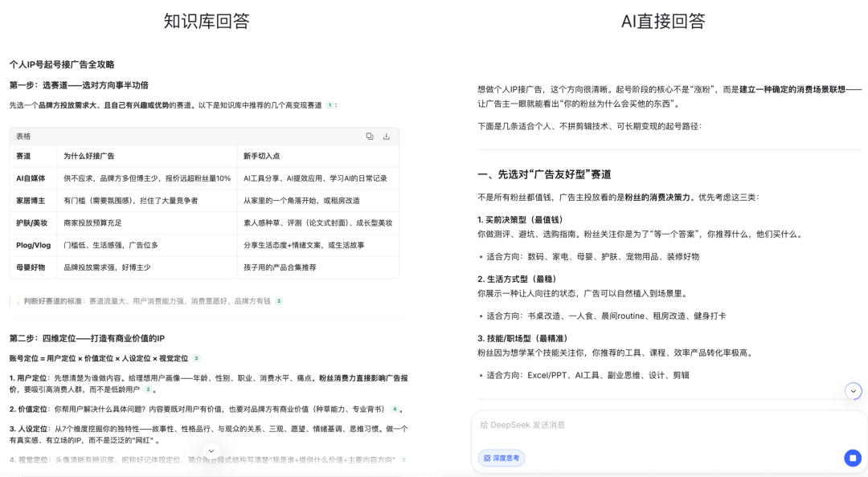Click cell 品牌投放需求强，好博主少
The height and width of the screenshot is (477, 868).
(107, 267)
